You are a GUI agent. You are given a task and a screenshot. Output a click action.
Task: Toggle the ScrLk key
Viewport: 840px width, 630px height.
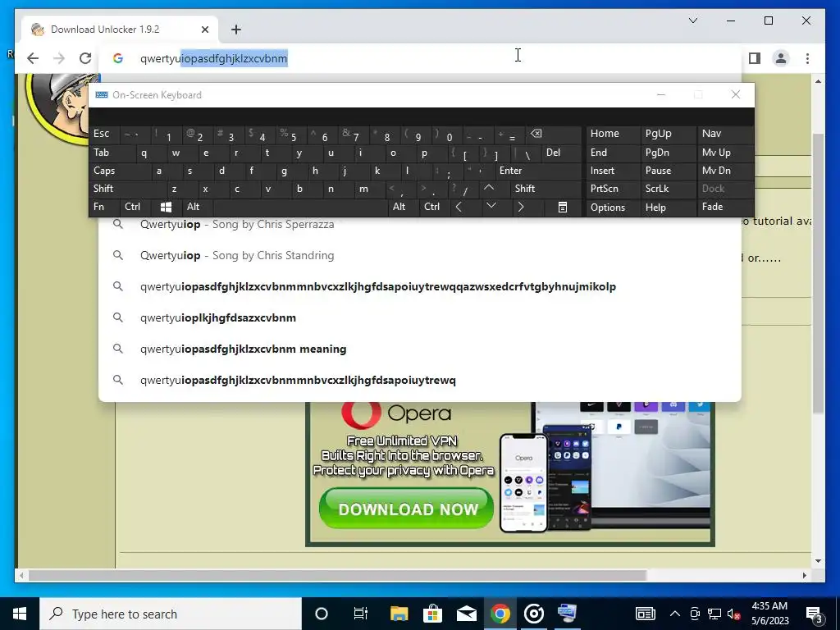click(x=668, y=189)
